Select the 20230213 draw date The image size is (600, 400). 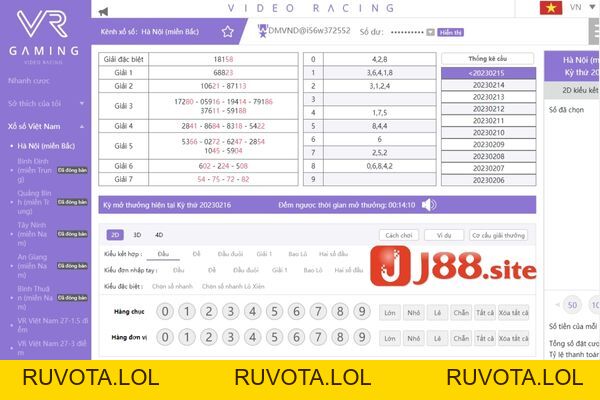[x=488, y=97]
